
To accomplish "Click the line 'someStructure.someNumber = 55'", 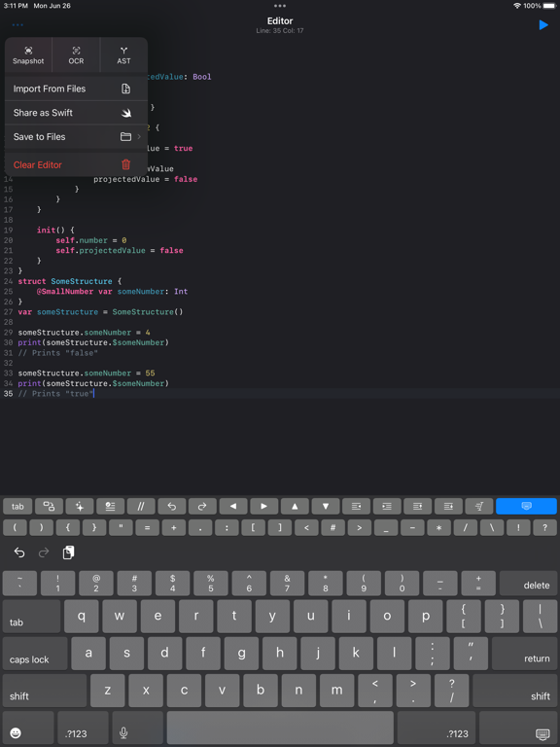I will (x=87, y=373).
